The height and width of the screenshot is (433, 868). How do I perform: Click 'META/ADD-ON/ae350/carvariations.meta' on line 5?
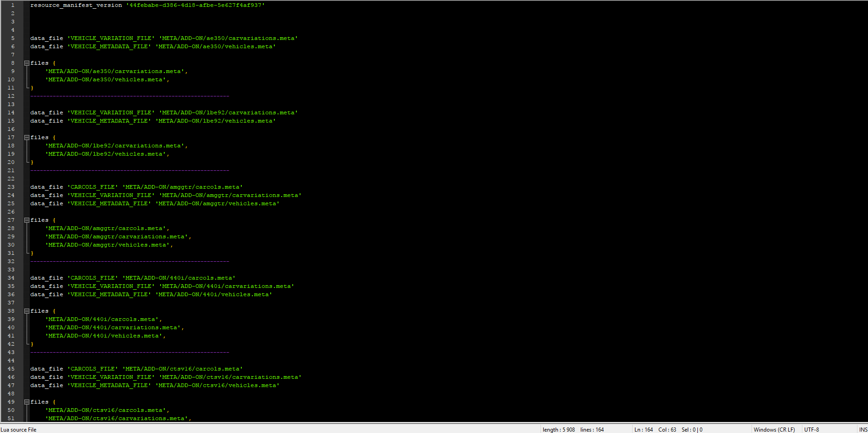click(x=228, y=38)
